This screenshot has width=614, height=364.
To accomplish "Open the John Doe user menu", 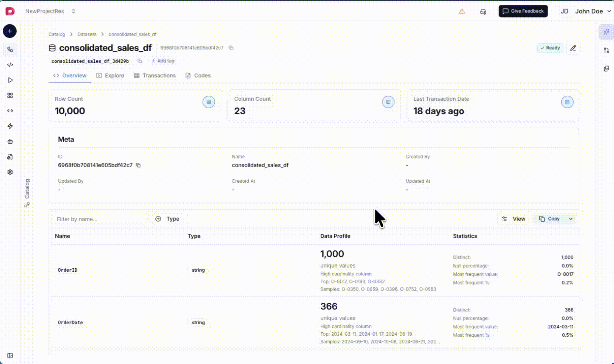I will point(592,11).
